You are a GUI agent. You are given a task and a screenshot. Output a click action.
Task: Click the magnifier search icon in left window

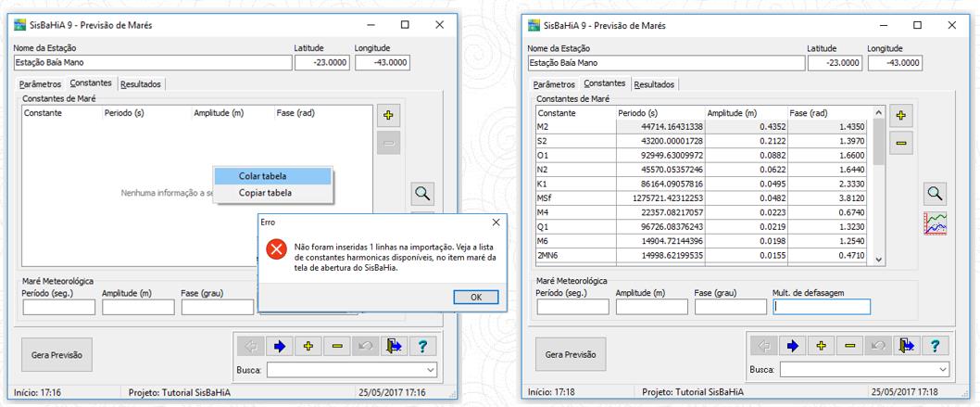coord(423,194)
